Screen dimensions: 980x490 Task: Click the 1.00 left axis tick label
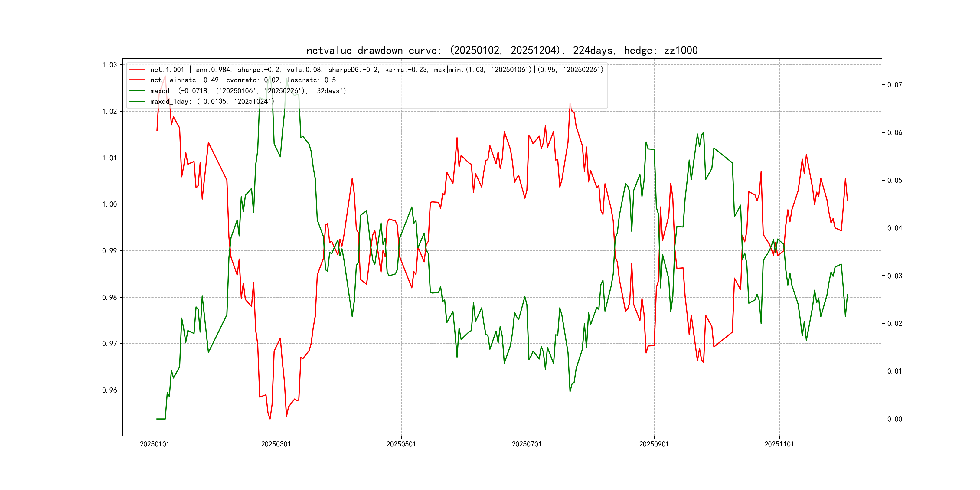point(109,205)
